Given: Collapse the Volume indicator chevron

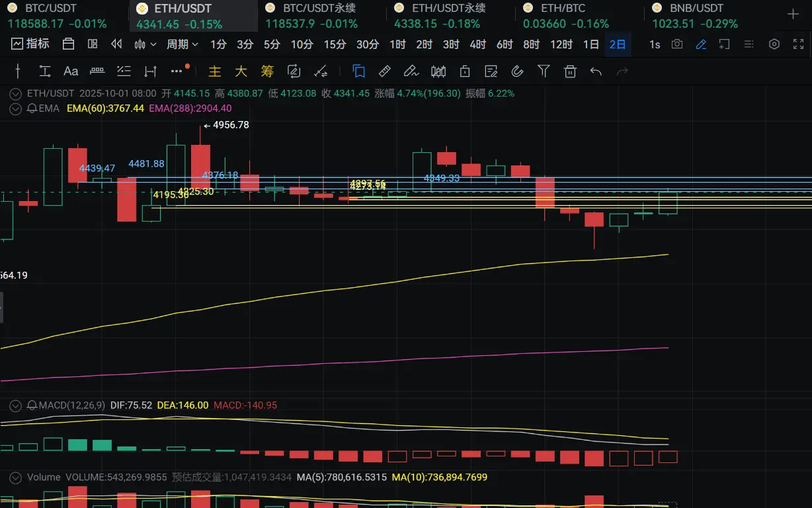Looking at the screenshot, I should [x=16, y=477].
